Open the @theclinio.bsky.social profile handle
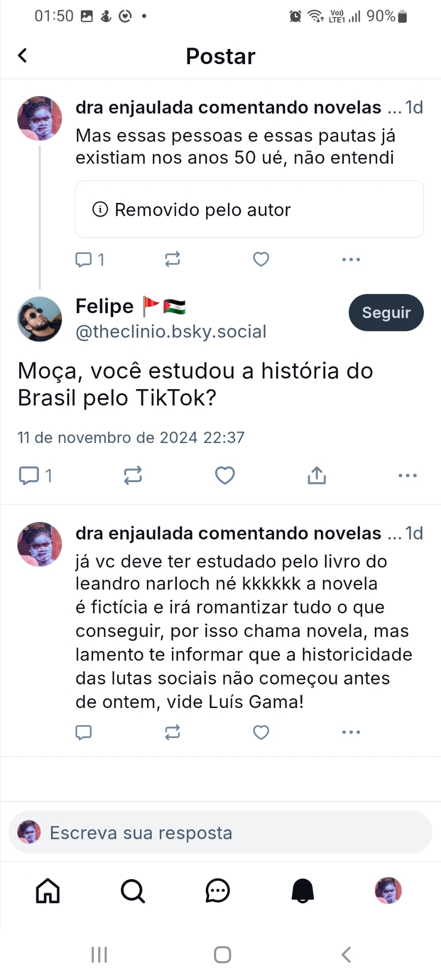Image resolution: width=441 pixels, height=980 pixels. [171, 332]
